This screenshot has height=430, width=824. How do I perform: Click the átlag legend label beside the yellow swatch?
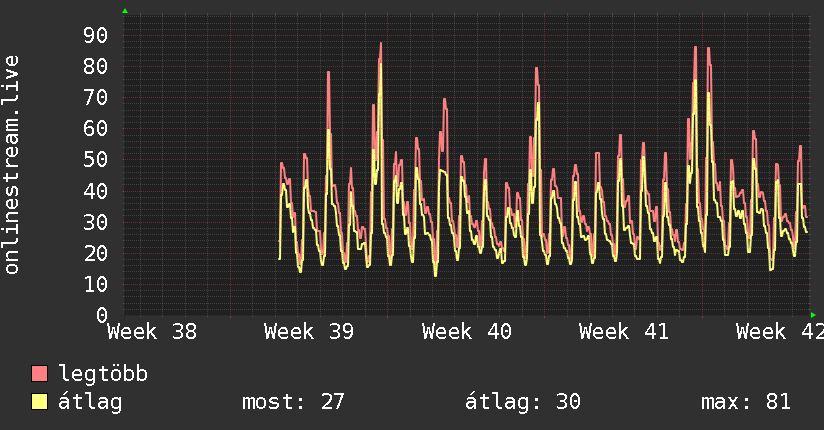[90, 402]
